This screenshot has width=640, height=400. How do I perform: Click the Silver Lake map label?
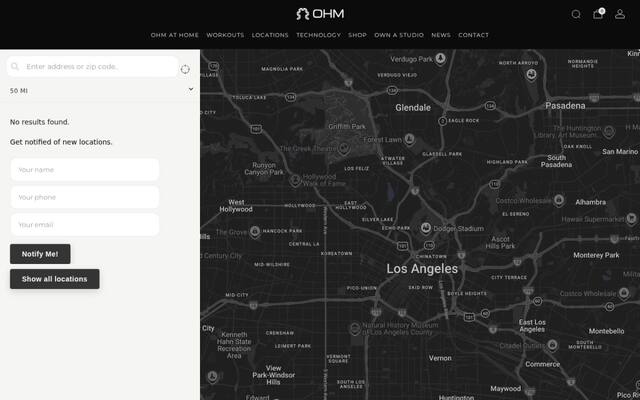point(378,220)
